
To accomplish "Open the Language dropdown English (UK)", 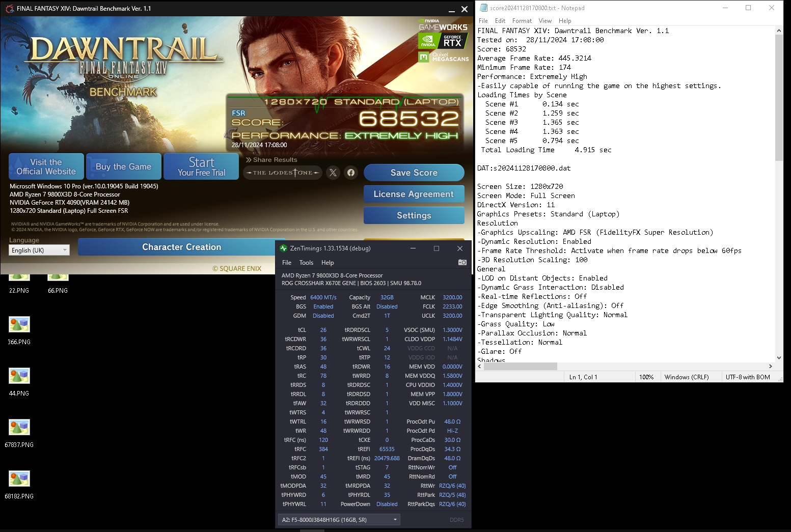I will pyautogui.click(x=39, y=250).
